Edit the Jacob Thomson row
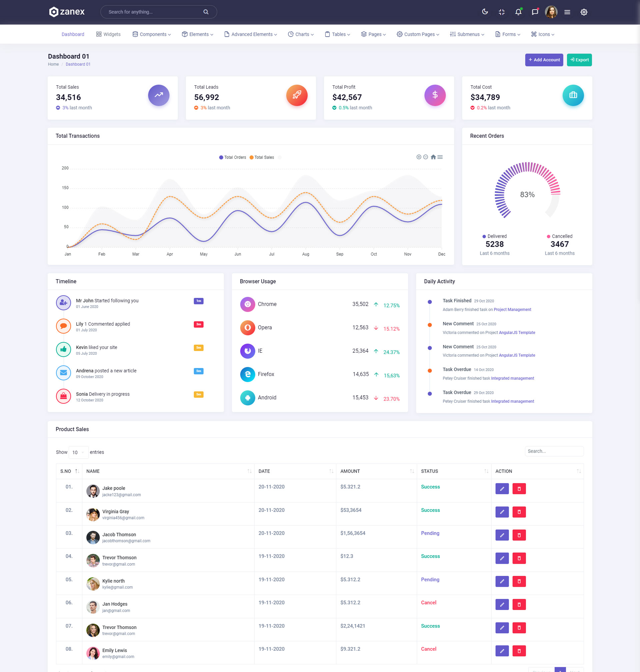 [502, 535]
